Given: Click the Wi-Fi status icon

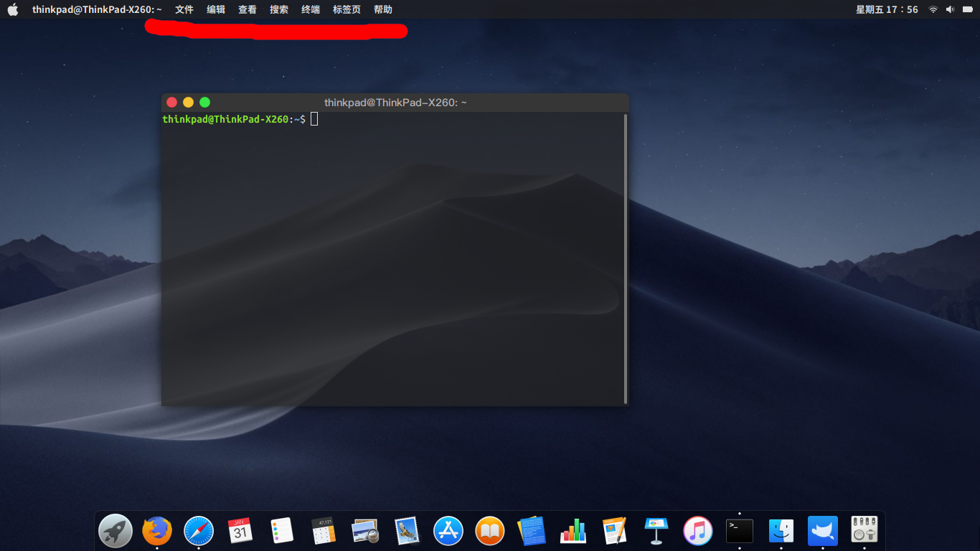Looking at the screenshot, I should [932, 9].
